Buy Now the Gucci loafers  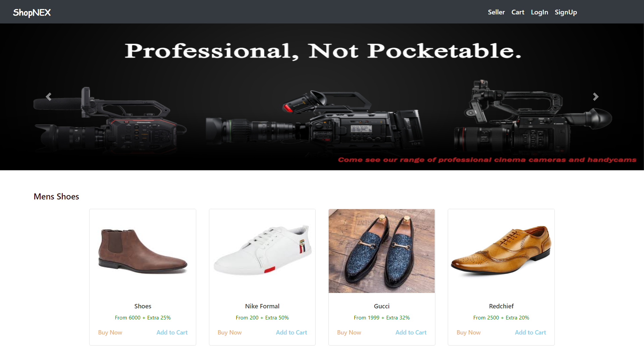pos(349,332)
